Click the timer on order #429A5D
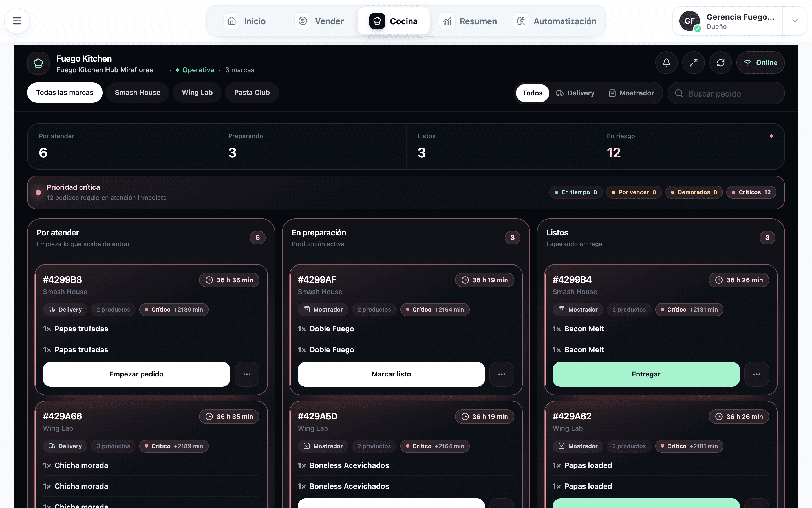The width and height of the screenshot is (812, 508). point(484,417)
